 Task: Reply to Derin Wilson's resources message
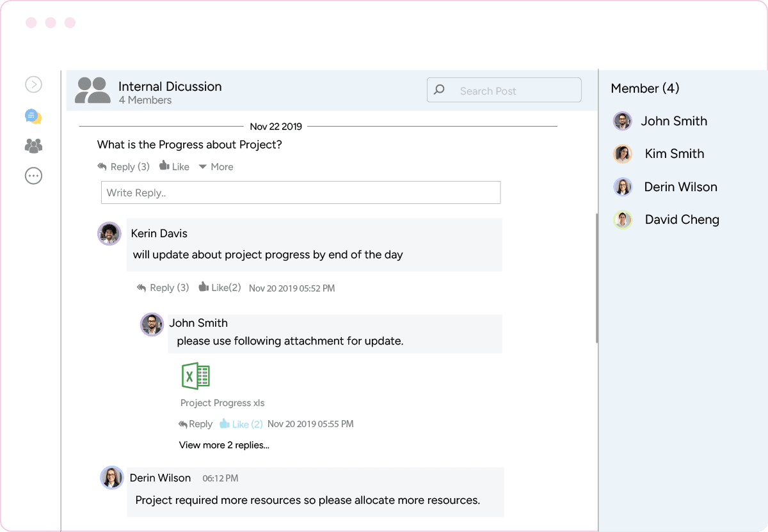coord(307,500)
